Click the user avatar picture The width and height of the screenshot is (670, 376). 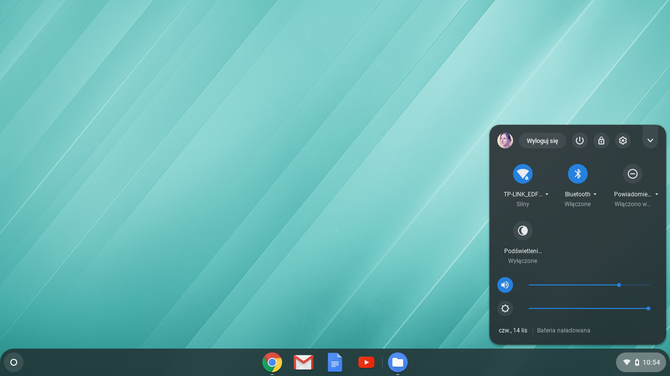point(505,141)
